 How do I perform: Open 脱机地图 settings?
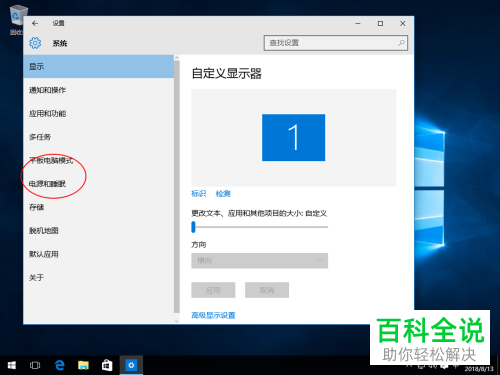click(99, 231)
